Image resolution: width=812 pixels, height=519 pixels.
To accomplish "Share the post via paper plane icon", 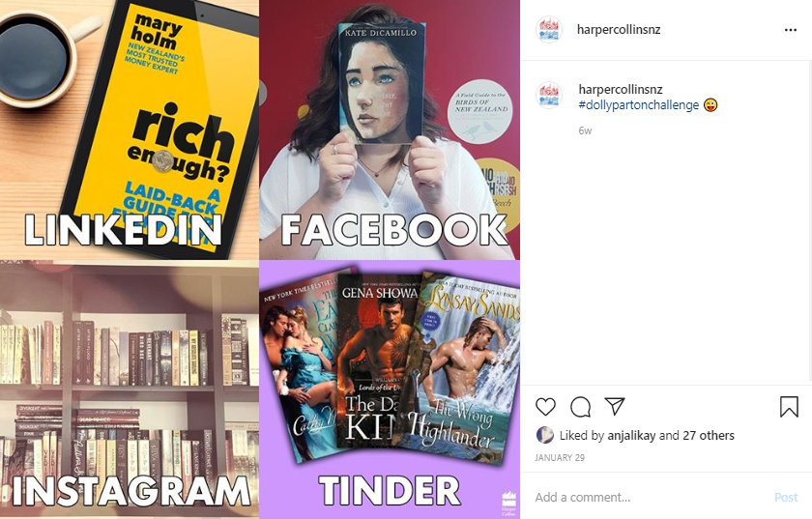I will click(x=615, y=407).
